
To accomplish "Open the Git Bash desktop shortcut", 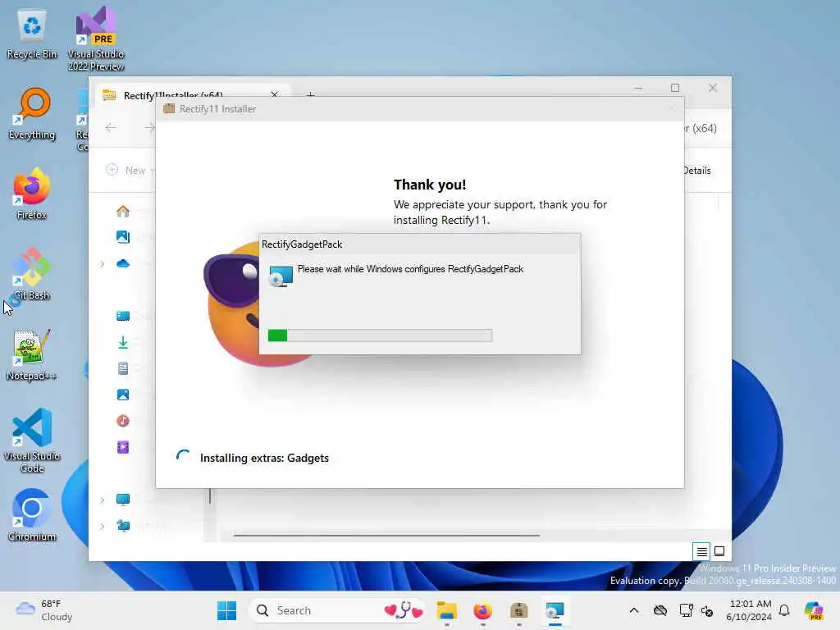I will pos(32,274).
